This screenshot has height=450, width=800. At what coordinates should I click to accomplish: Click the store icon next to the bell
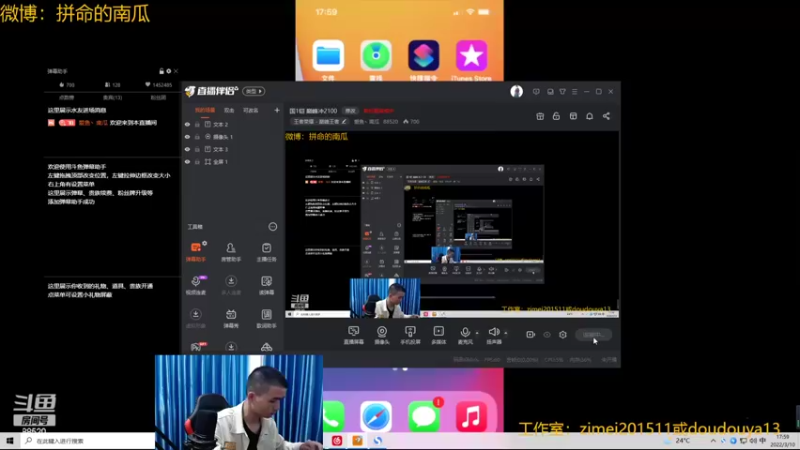coord(573,116)
